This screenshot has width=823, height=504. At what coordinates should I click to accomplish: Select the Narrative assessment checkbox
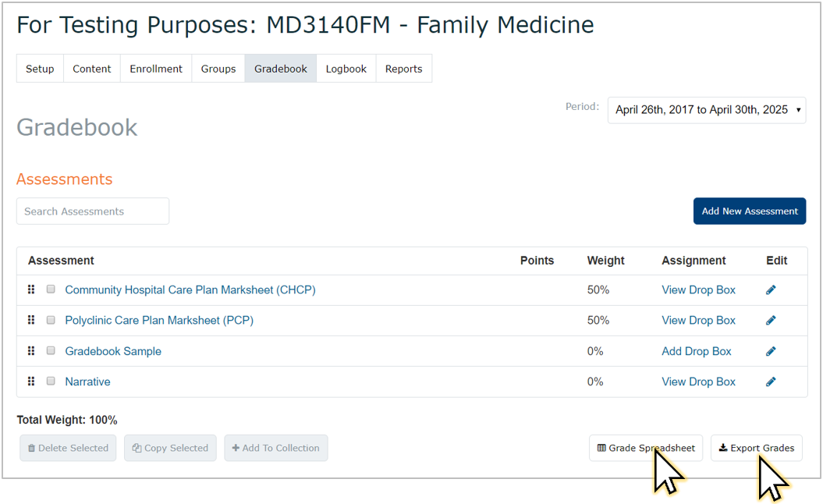pos(51,382)
